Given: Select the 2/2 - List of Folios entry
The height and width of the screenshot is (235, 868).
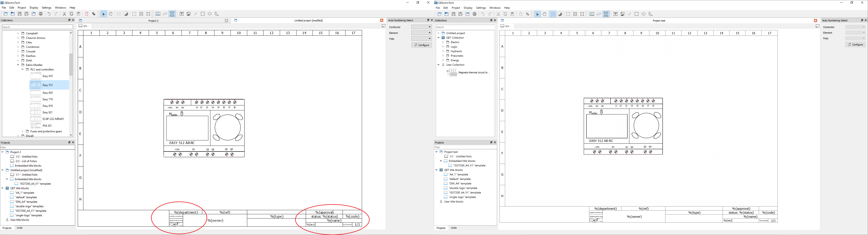Looking at the screenshot, I should [26, 161].
